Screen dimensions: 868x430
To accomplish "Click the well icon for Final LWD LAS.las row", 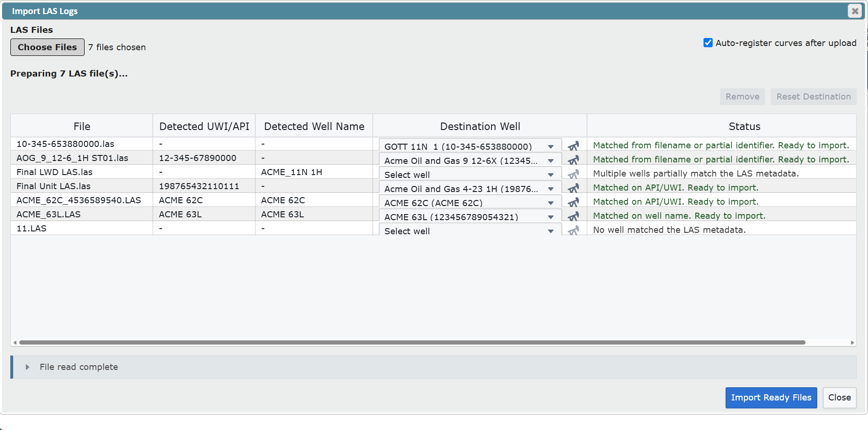I will pos(573,174).
